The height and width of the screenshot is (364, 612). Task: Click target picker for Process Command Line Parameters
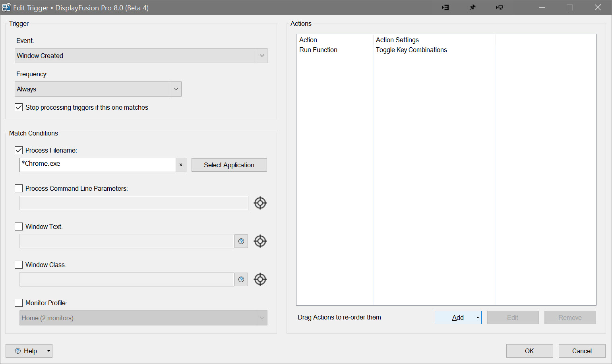(260, 203)
